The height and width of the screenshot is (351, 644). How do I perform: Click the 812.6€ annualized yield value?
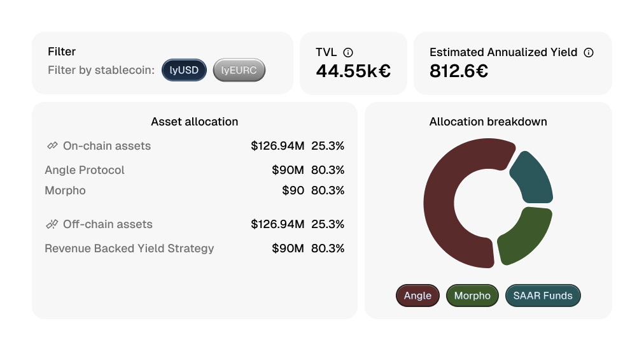click(459, 71)
